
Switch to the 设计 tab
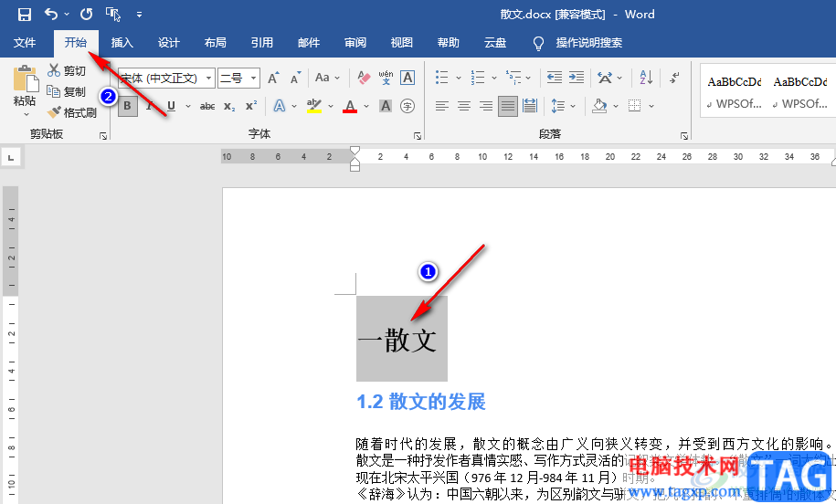[x=168, y=43]
